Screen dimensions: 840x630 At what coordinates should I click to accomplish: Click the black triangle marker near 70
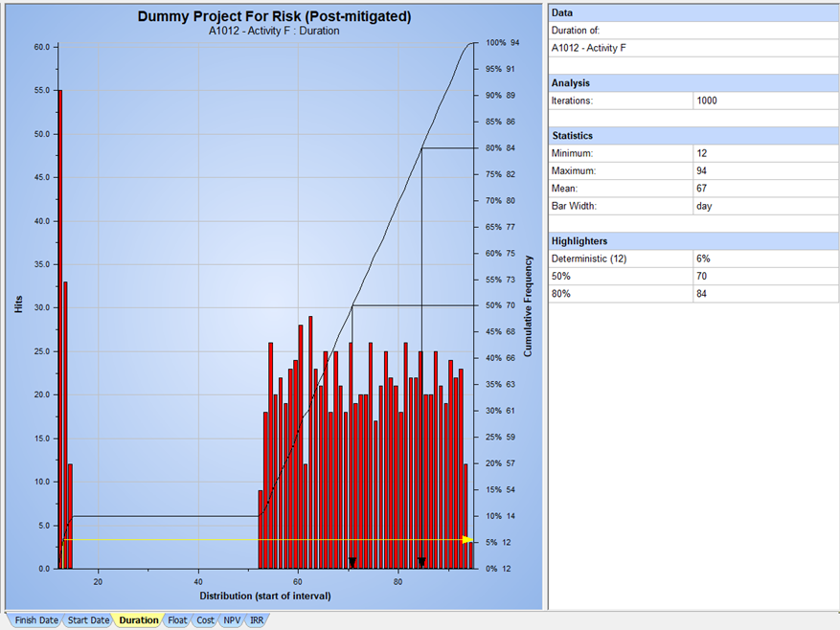point(352,560)
